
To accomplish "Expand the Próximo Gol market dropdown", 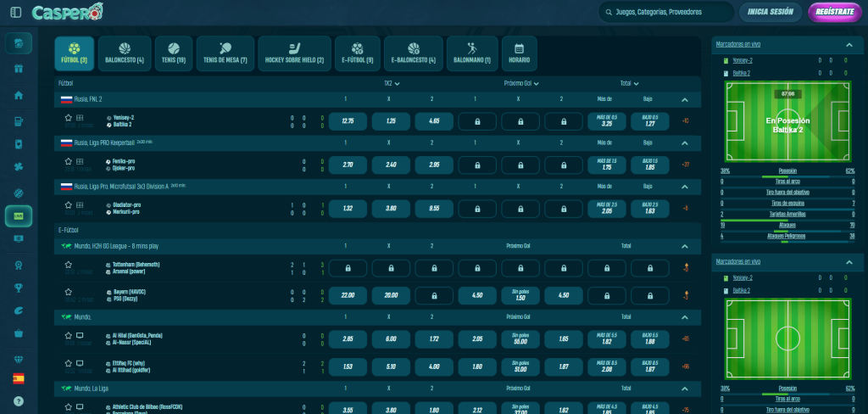I will [522, 84].
